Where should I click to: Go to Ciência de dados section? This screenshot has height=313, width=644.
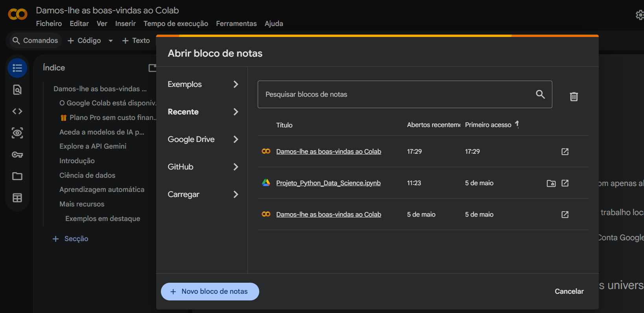coord(87,175)
